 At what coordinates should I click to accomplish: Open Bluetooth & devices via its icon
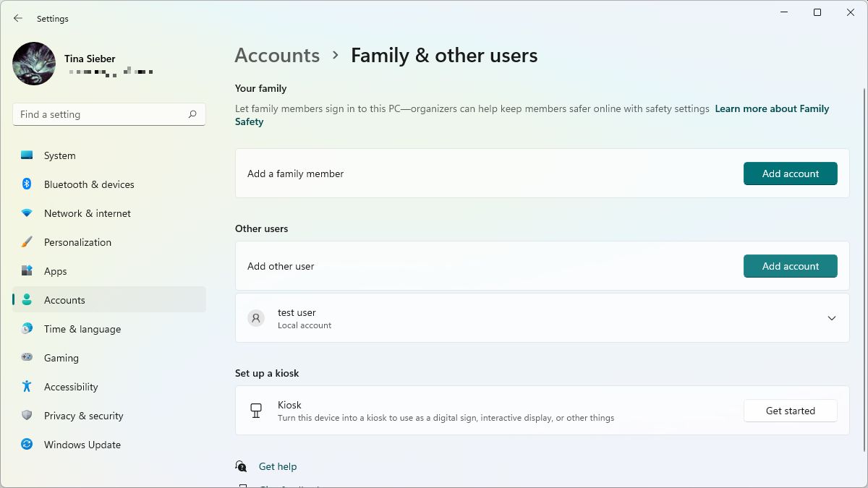pos(27,184)
